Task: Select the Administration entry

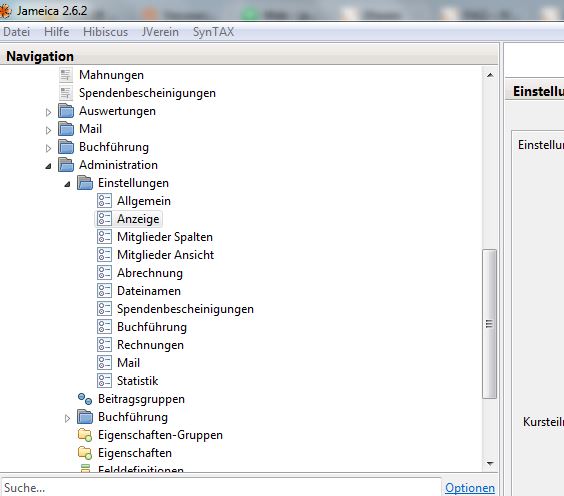Action: click(118, 165)
